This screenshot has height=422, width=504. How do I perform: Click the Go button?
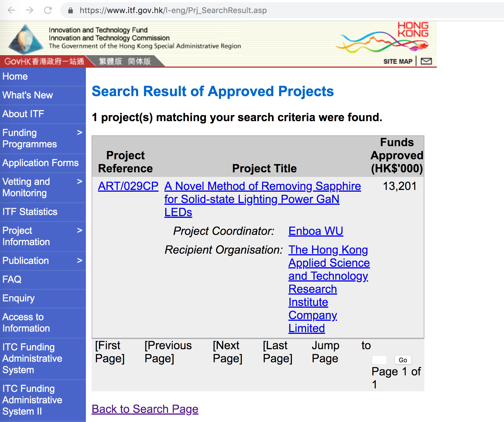pos(403,360)
